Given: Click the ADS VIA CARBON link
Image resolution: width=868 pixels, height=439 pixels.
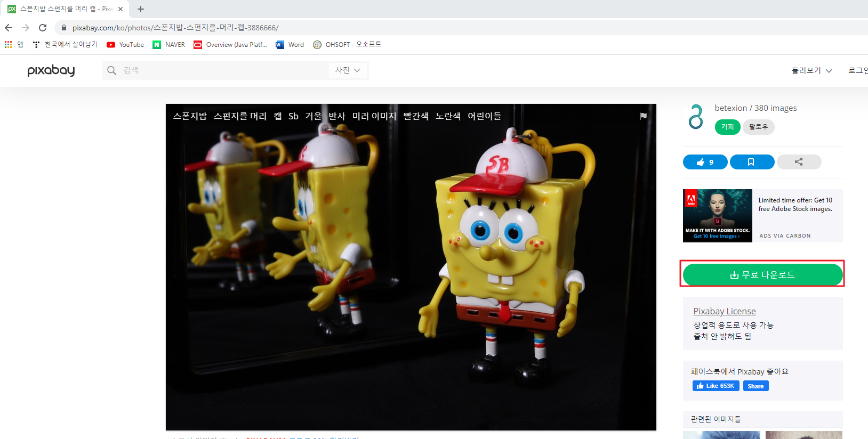Looking at the screenshot, I should click(x=785, y=235).
